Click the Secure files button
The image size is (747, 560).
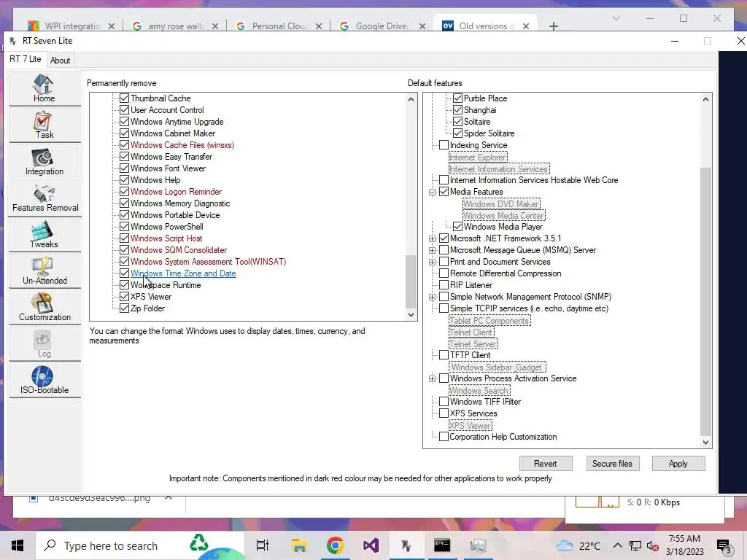612,464
